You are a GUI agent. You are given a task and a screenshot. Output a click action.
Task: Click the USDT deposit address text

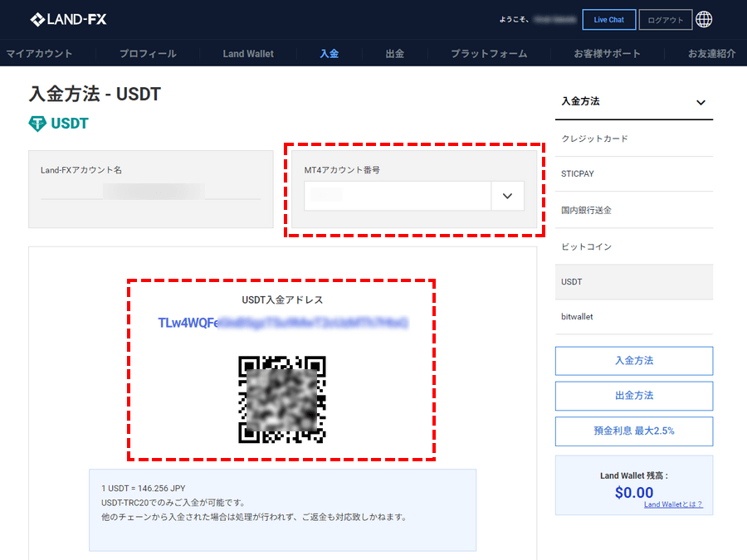pos(283,323)
